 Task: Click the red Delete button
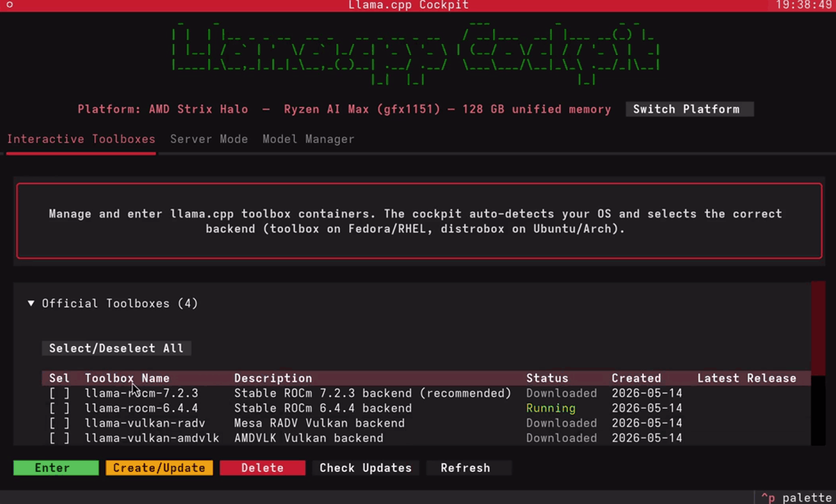pyautogui.click(x=263, y=468)
